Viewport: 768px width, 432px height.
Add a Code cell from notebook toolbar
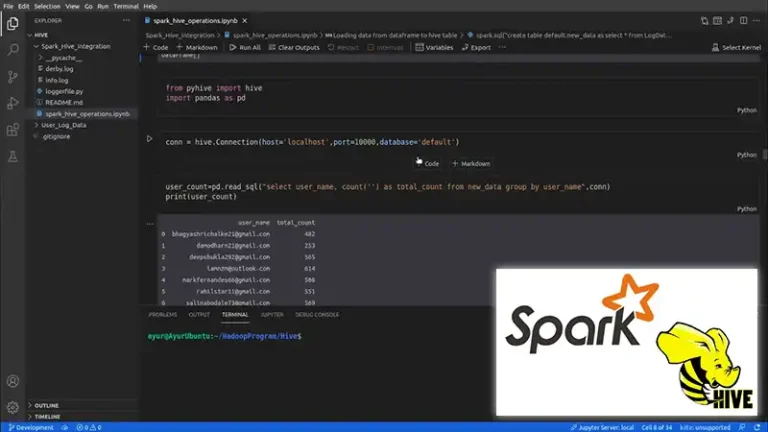pyautogui.click(x=156, y=48)
